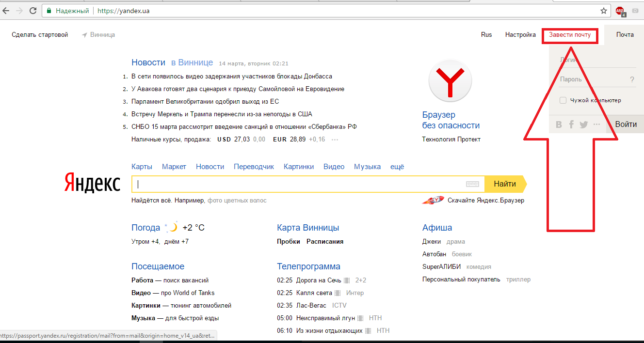
Task: Bookmark this page with the star icon
Action: pos(604,10)
